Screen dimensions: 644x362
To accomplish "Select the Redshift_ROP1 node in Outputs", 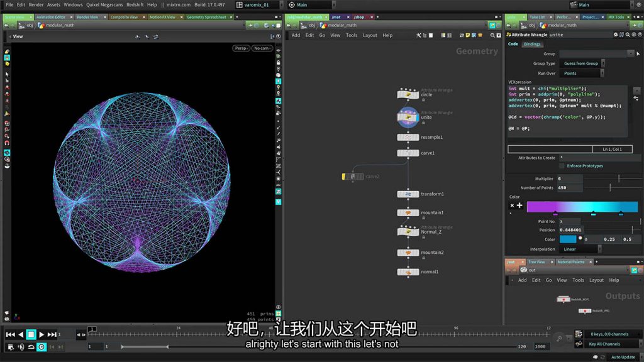I will (x=563, y=299).
